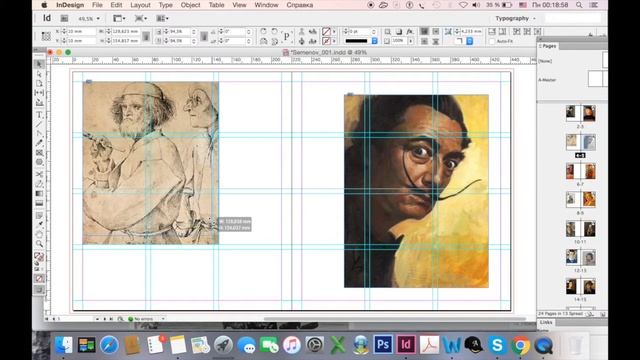Select pages 2-3 spread thumbnail
The height and width of the screenshot is (360, 640).
[x=580, y=113]
